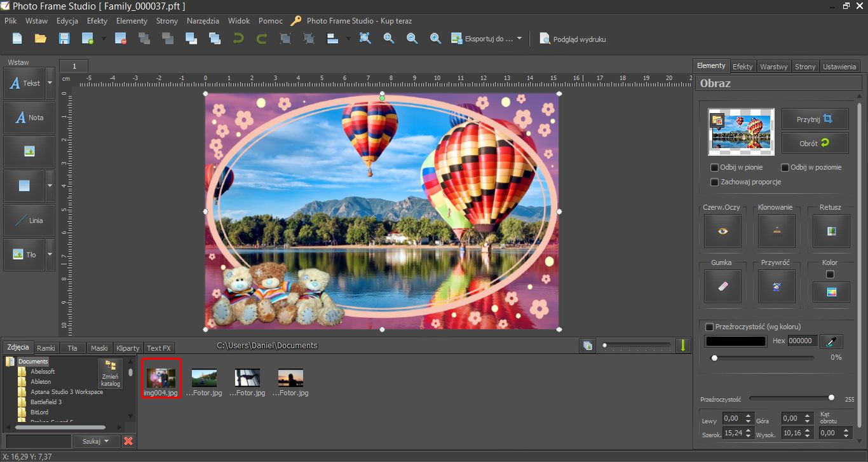Click the thumbnail size slider
The image size is (868, 462).
[x=637, y=345]
